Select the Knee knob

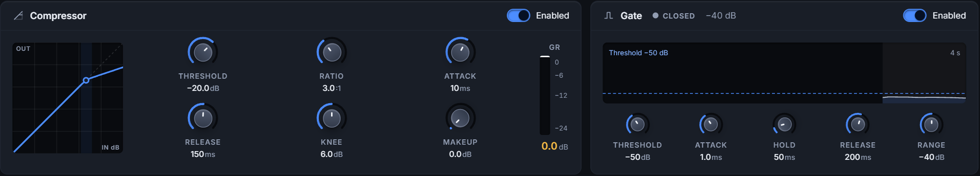[x=332, y=118]
